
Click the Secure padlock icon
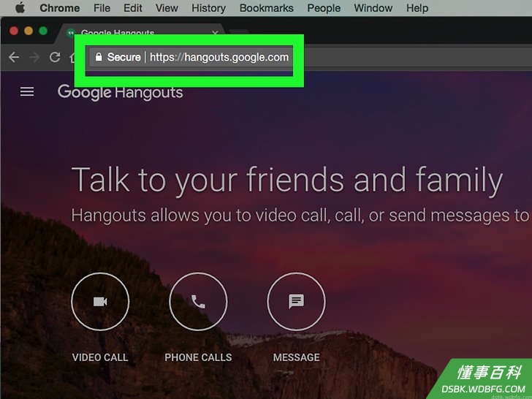(99, 57)
